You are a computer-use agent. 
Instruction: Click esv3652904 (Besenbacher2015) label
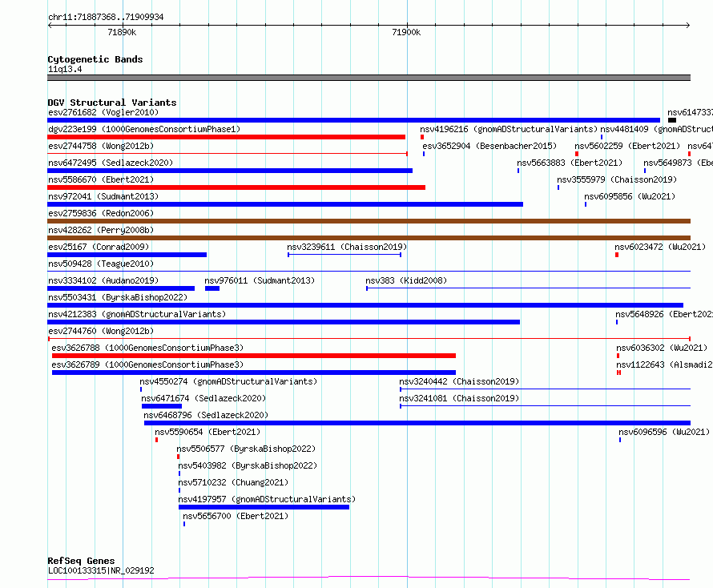click(489, 146)
